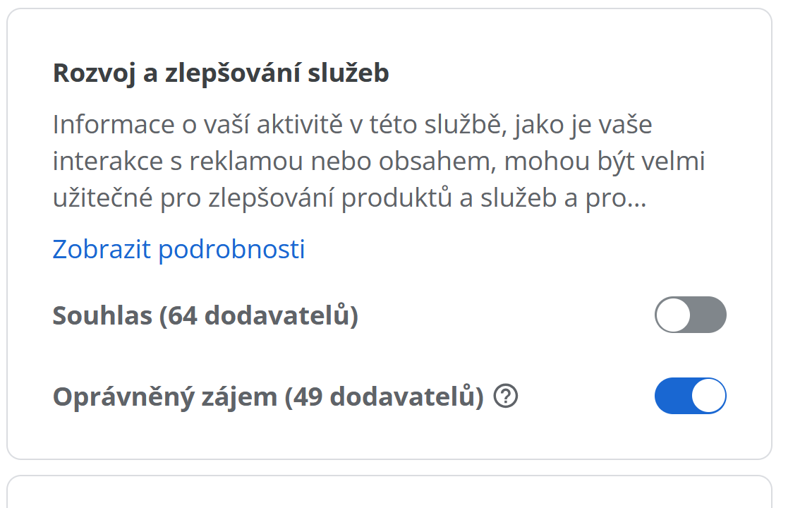Click the partially visible card below
The width and height of the screenshot is (812, 508).
389,494
